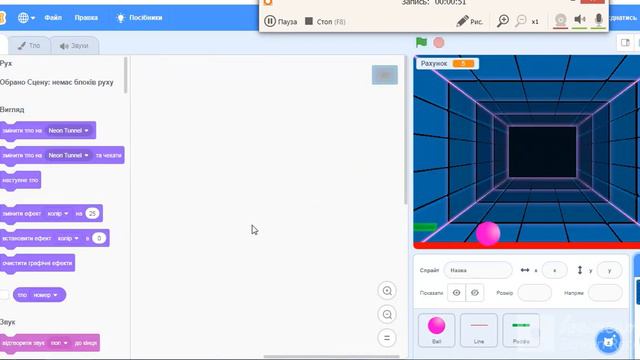Click the sprite direction field
The width and height of the screenshot is (640, 360).
pos(605,293)
